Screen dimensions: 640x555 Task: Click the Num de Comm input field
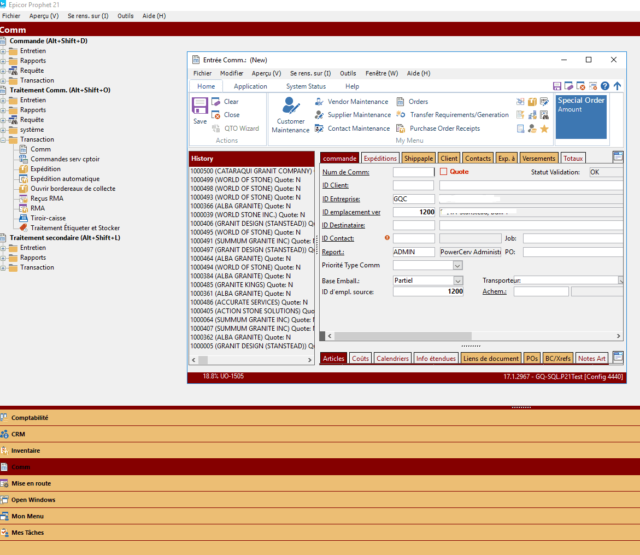(x=413, y=172)
